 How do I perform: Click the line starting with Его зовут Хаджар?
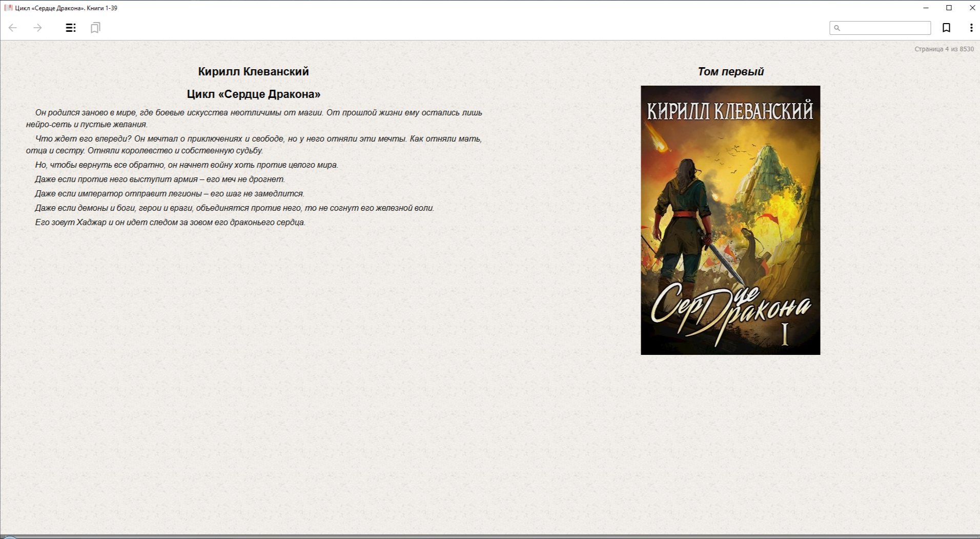point(170,223)
